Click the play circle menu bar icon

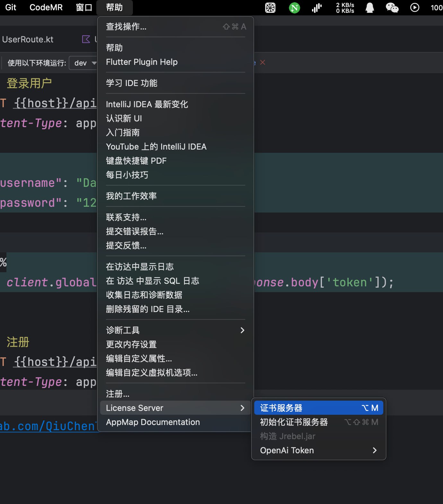pos(415,7)
